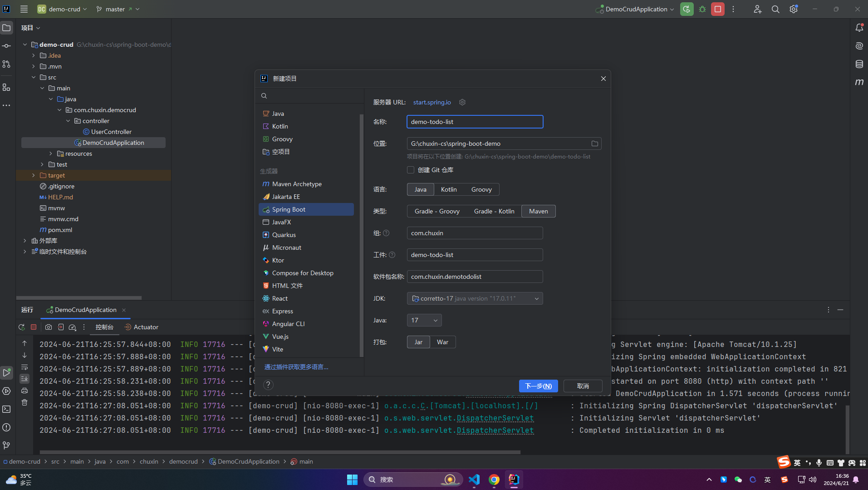
Task: Collapse the src folder
Action: tap(33, 77)
